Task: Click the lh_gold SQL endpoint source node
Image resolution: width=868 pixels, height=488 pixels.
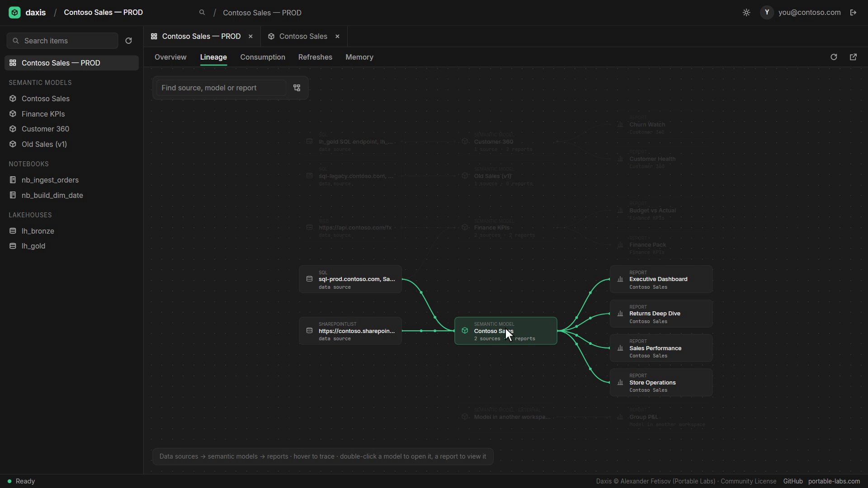Action: pyautogui.click(x=350, y=141)
